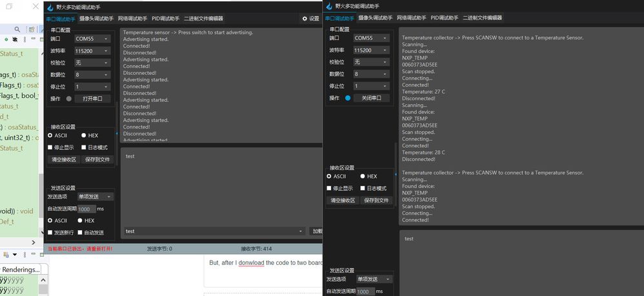The image size is (644, 296).
Task: Toggle 日志模式 checkbox in collector window
Action: tap(363, 188)
